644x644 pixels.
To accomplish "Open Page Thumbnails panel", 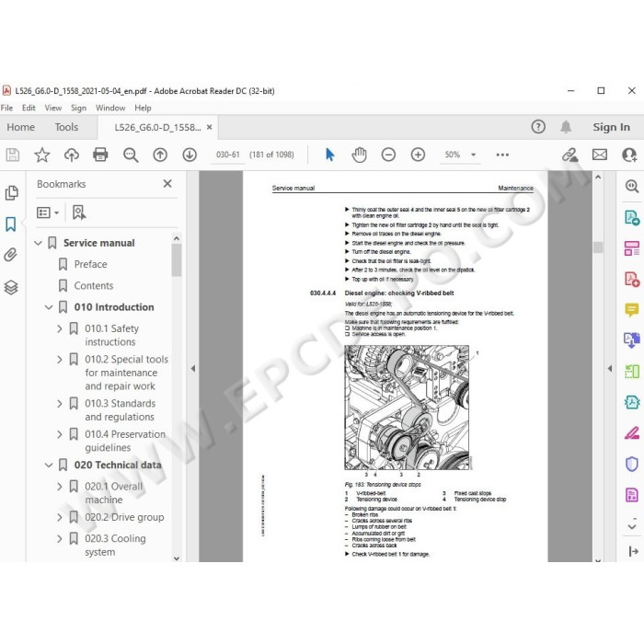I will click(11, 192).
